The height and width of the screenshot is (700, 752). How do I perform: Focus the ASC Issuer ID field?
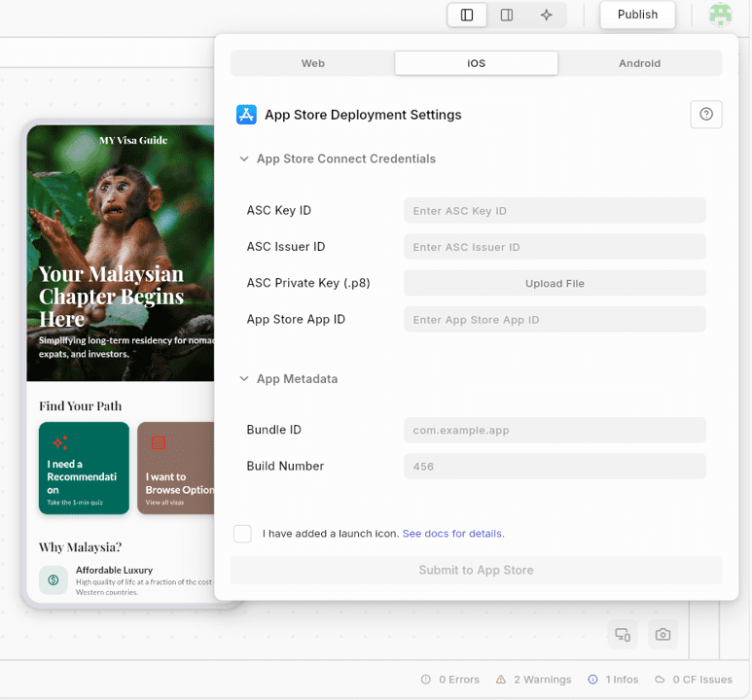click(555, 247)
